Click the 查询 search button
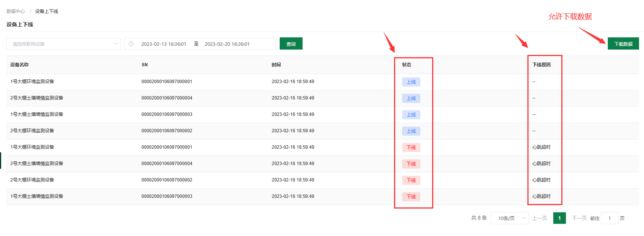This screenshot has height=236, width=644. click(291, 44)
